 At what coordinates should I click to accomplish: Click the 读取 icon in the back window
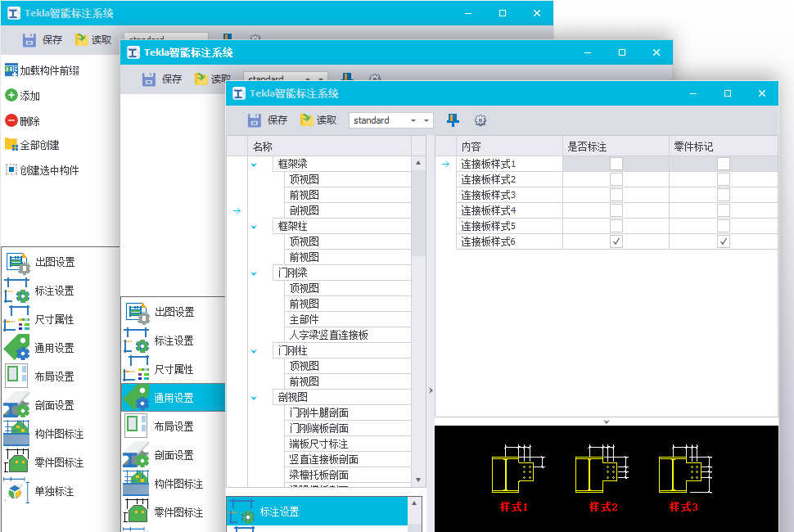(x=81, y=39)
